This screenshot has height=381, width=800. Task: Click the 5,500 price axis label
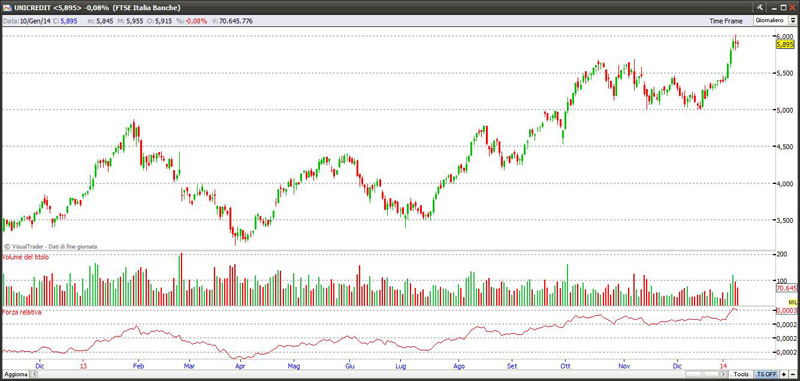click(785, 73)
